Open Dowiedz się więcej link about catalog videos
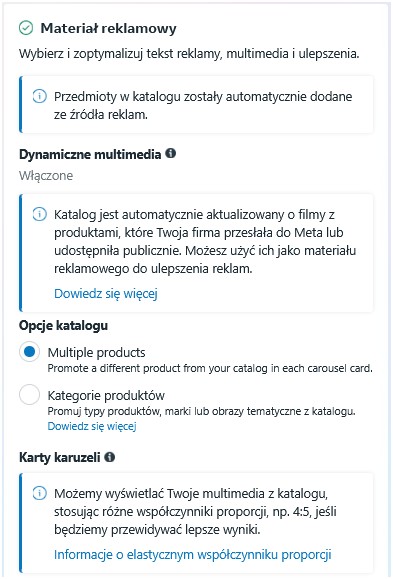This screenshot has width=393, height=579. [x=106, y=294]
